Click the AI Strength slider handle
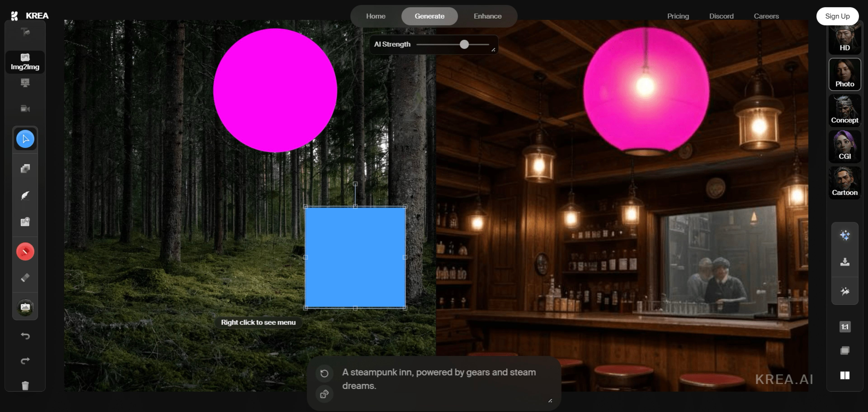Image resolution: width=868 pixels, height=412 pixels. click(x=464, y=45)
